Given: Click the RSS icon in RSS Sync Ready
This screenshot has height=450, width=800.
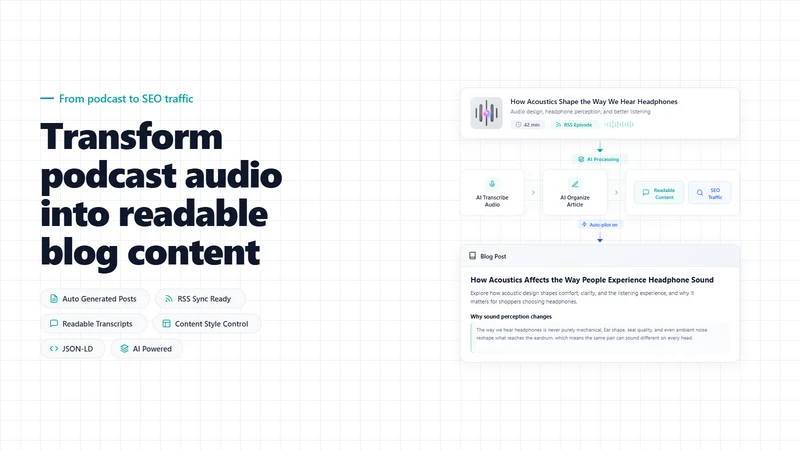Looking at the screenshot, I should [x=169, y=298].
